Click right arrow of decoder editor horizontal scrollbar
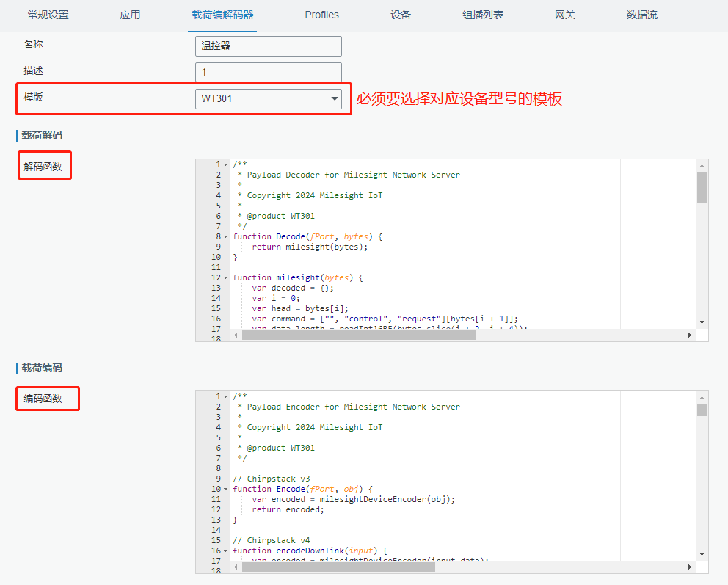Image resolution: width=728 pixels, height=585 pixels. pos(689,335)
